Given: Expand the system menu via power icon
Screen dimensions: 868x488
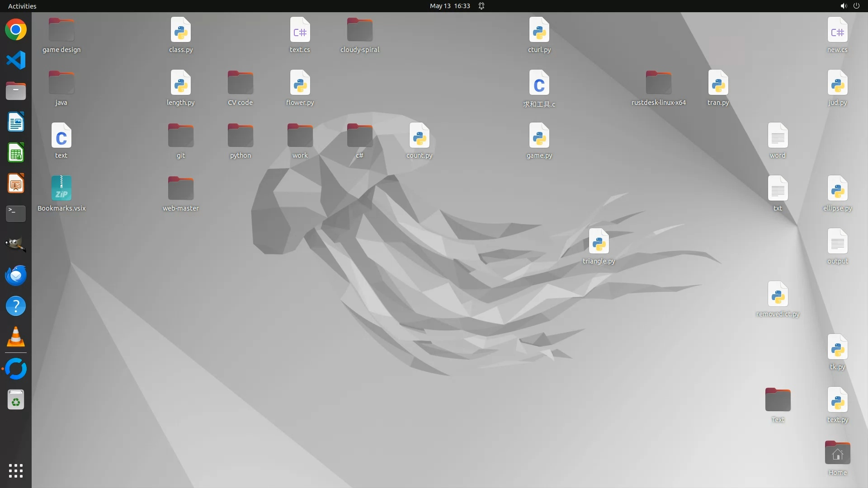Looking at the screenshot, I should 856,6.
